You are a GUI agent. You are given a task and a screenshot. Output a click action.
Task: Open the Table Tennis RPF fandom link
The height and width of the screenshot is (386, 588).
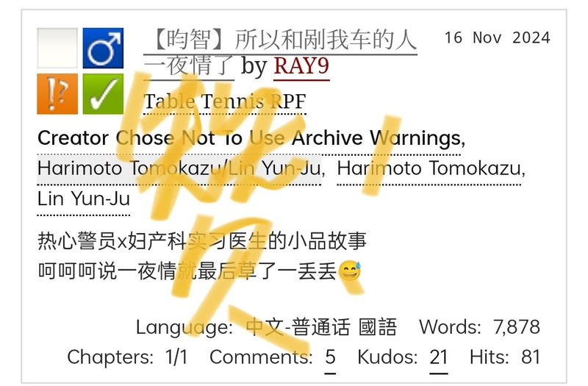pos(225,101)
